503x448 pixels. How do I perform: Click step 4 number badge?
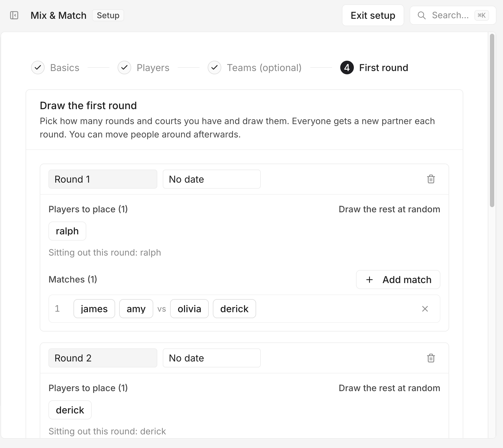pyautogui.click(x=347, y=67)
